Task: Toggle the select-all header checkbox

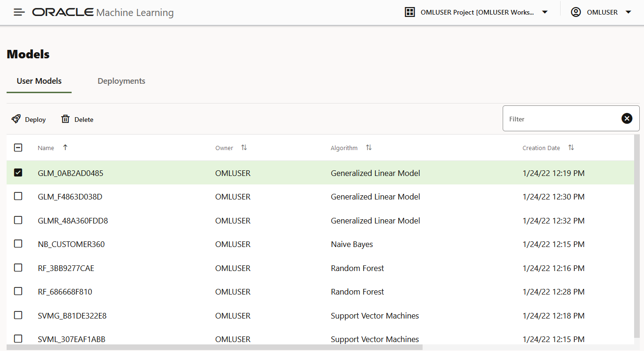Action: click(18, 148)
